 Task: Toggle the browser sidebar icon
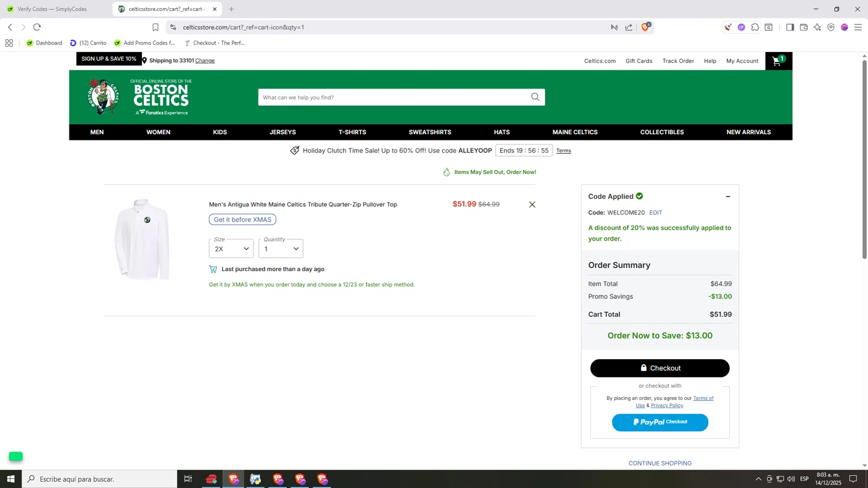coord(790,27)
